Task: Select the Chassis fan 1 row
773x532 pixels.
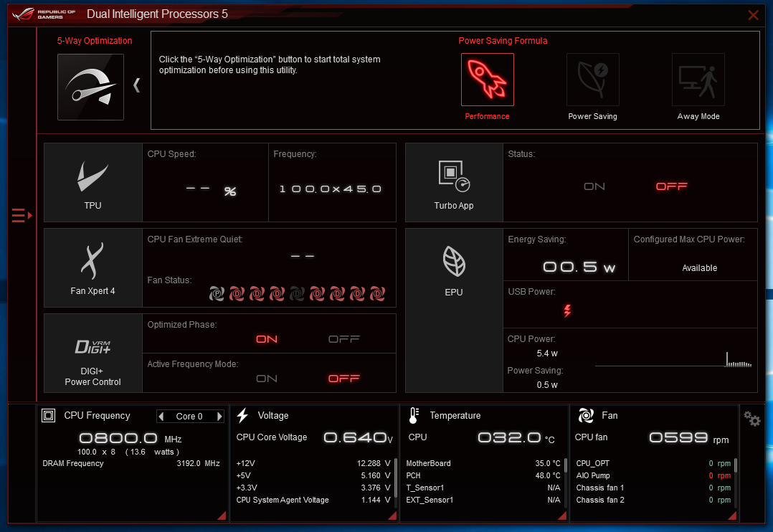Action: click(653, 488)
